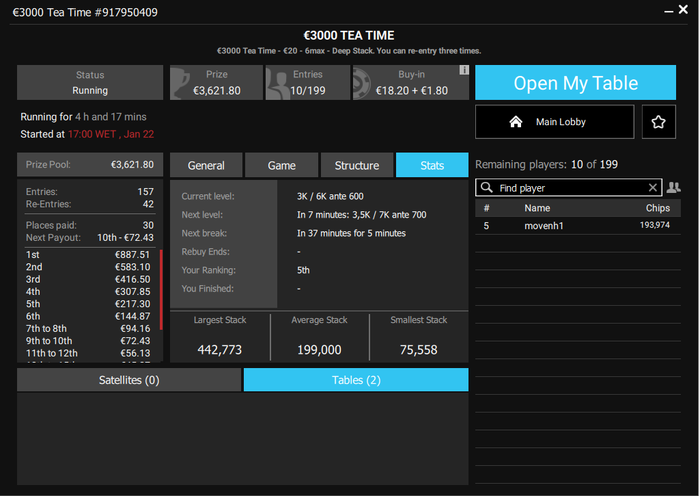The image size is (700, 496).
Task: Click movenh1 chip count 193,974
Action: [x=654, y=225]
